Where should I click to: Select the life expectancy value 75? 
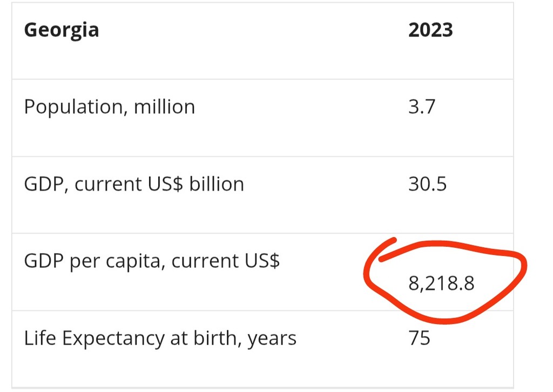[419, 339]
